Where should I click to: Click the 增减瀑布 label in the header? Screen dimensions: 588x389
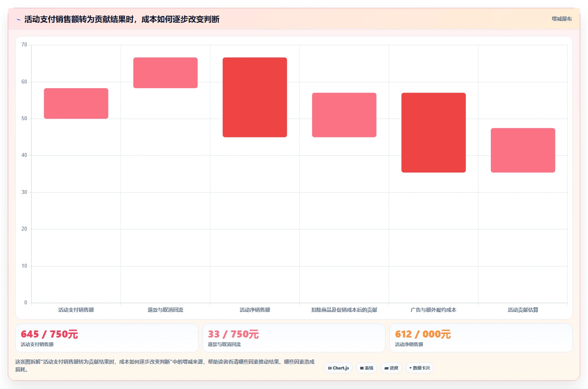coord(561,19)
